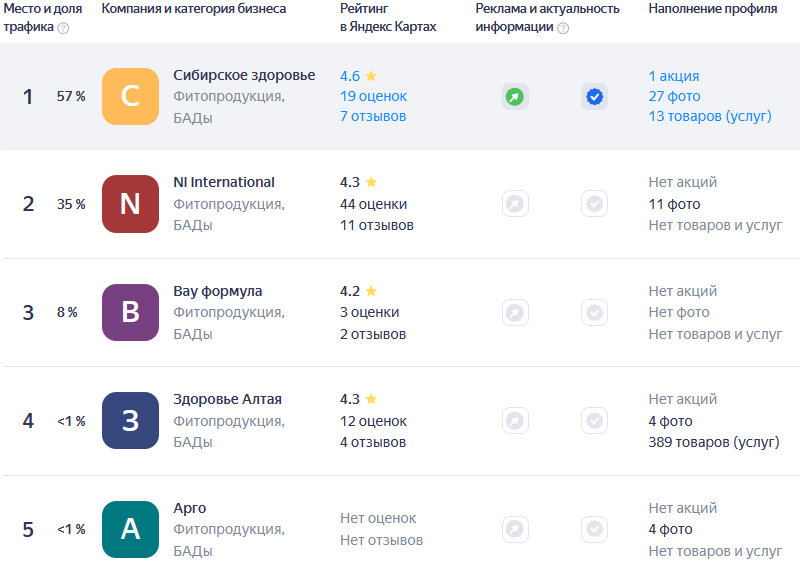Click the '2 отзывов' text
800x580 pixels.
pyautogui.click(x=373, y=334)
